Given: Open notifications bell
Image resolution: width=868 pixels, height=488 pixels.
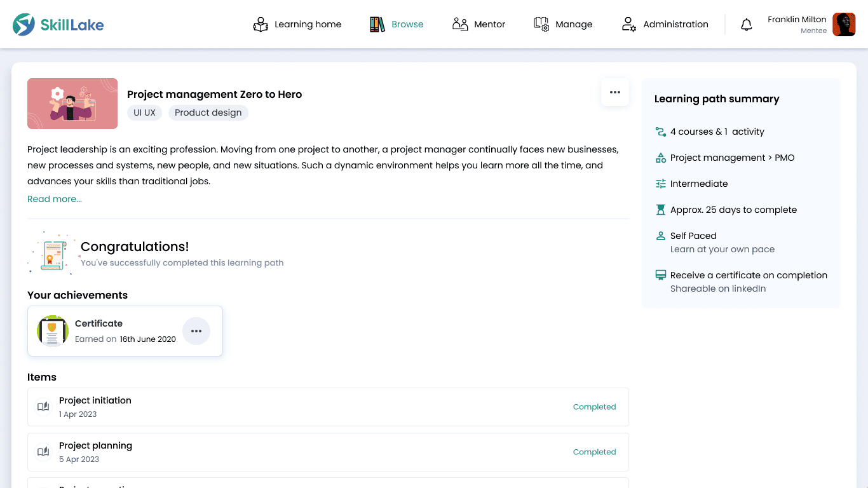Looking at the screenshot, I should (x=747, y=25).
